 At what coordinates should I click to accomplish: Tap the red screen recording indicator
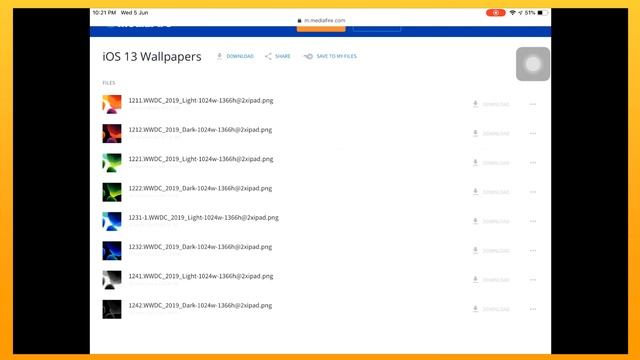click(x=496, y=13)
